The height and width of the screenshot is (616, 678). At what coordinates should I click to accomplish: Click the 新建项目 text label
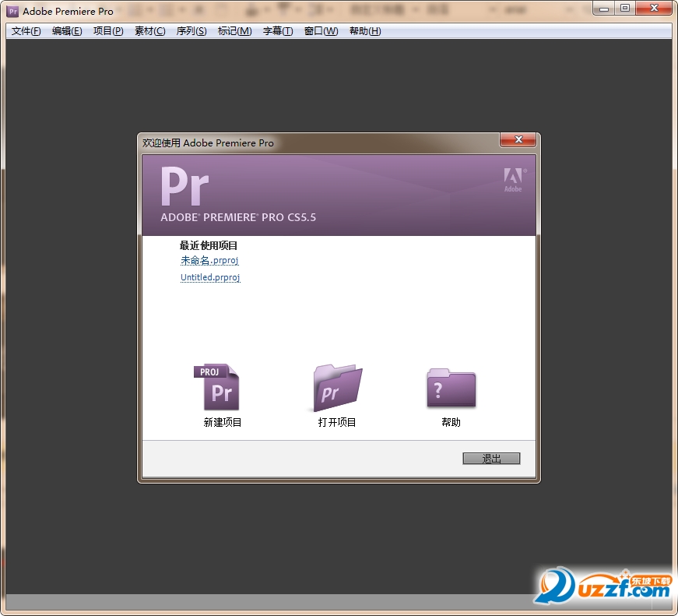(223, 422)
